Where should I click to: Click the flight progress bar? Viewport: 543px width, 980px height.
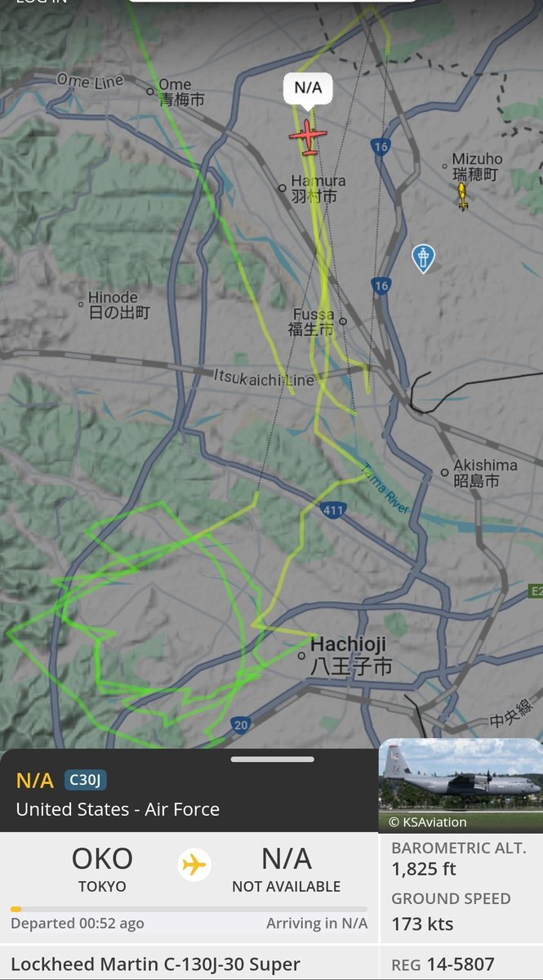[189, 908]
